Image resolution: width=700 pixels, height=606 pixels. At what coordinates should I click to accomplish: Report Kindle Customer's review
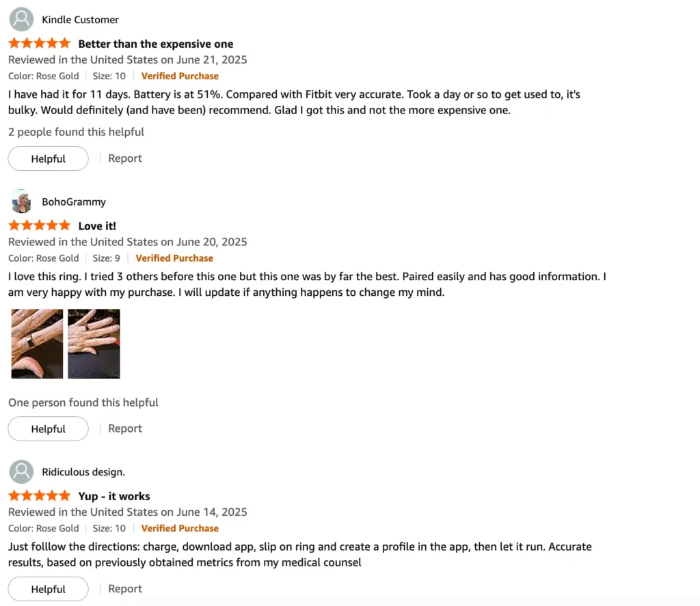click(125, 159)
